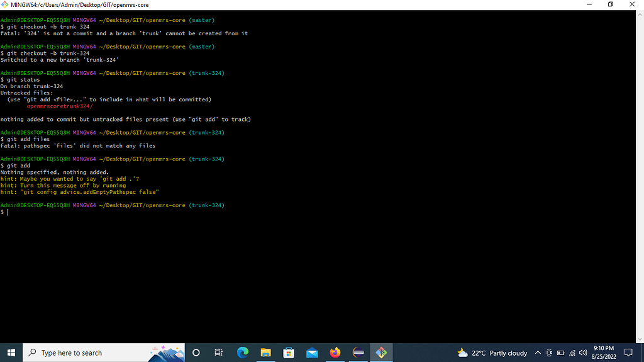Click the Cortana circle icon
Viewport: 644px width, 362px height.
click(x=196, y=353)
